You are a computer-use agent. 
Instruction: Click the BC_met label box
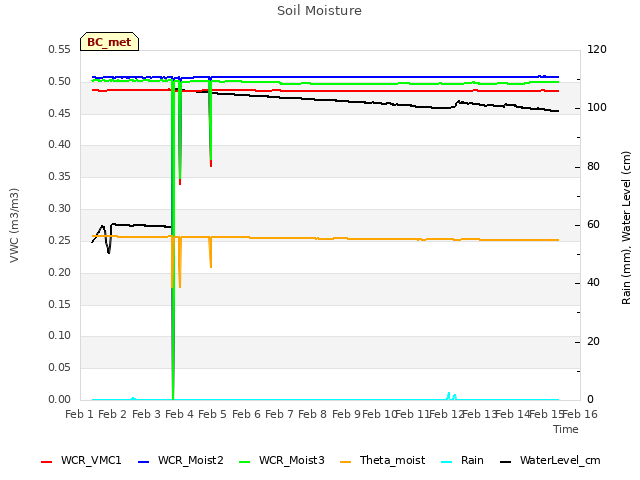click(109, 42)
